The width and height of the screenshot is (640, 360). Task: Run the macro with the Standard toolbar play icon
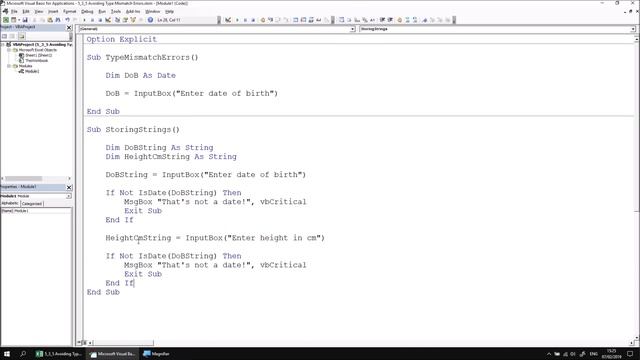84,20
